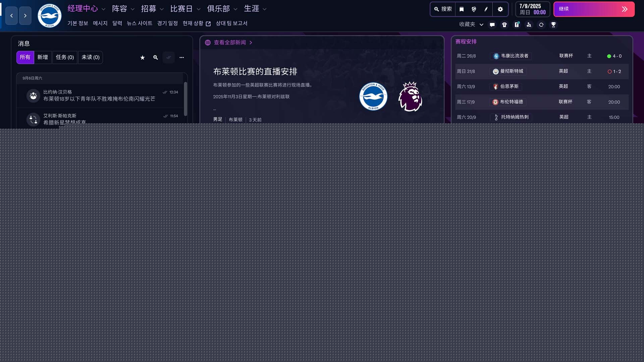Click the 搜索 search field
The height and width of the screenshot is (362, 644).
tap(443, 9)
